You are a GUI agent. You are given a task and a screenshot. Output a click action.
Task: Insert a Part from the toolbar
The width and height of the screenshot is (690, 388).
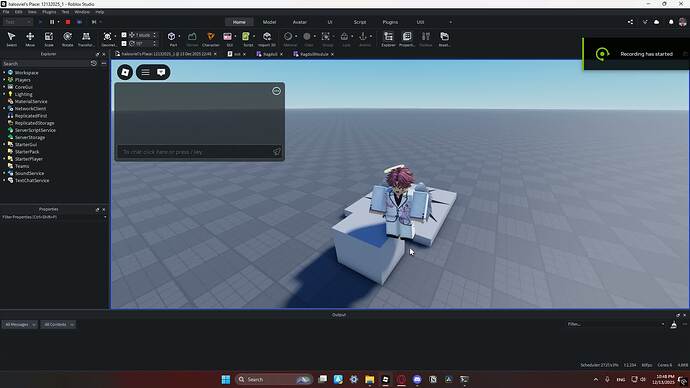(x=172, y=39)
